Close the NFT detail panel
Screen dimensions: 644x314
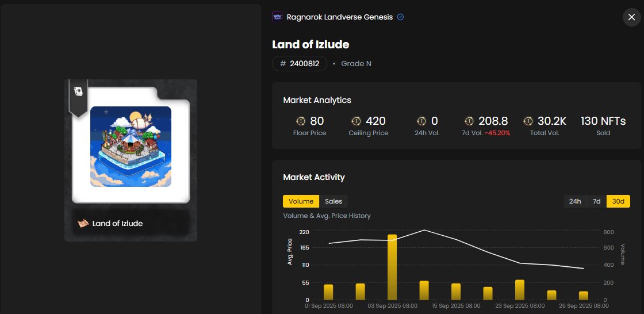(x=631, y=17)
